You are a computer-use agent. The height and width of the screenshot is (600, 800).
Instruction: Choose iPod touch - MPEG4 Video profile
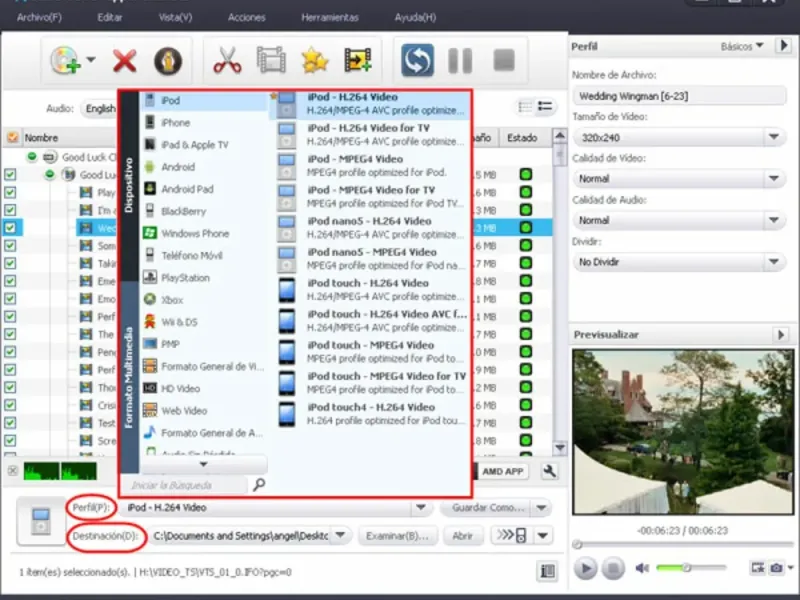coord(372,352)
